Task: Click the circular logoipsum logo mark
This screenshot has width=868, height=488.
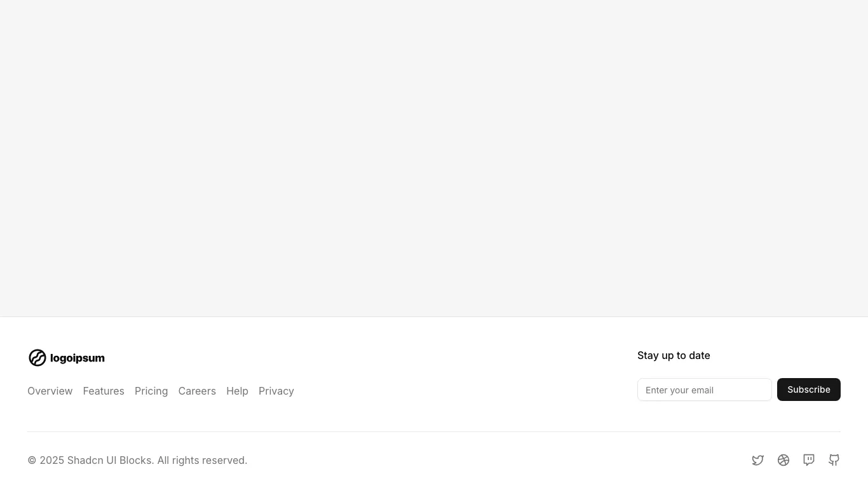Action: (x=37, y=358)
